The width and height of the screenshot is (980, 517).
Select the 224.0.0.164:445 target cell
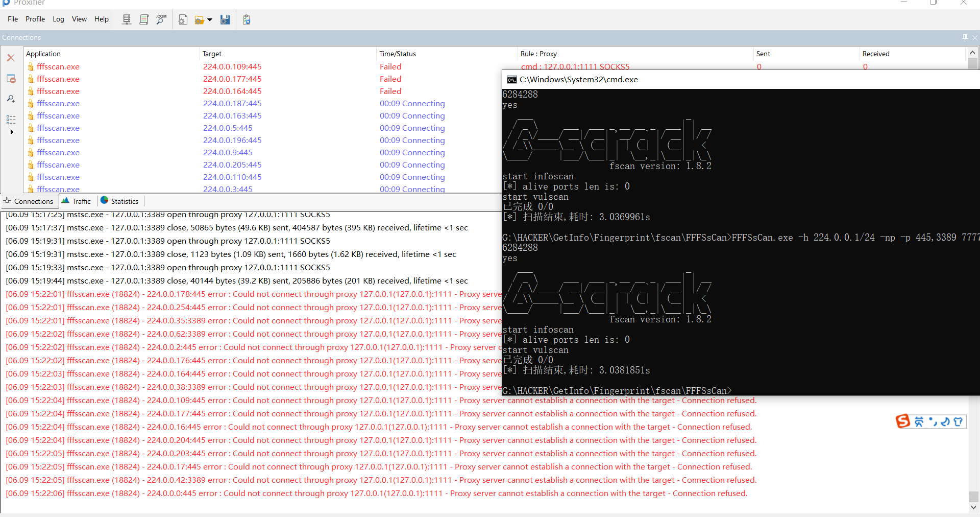click(x=232, y=91)
